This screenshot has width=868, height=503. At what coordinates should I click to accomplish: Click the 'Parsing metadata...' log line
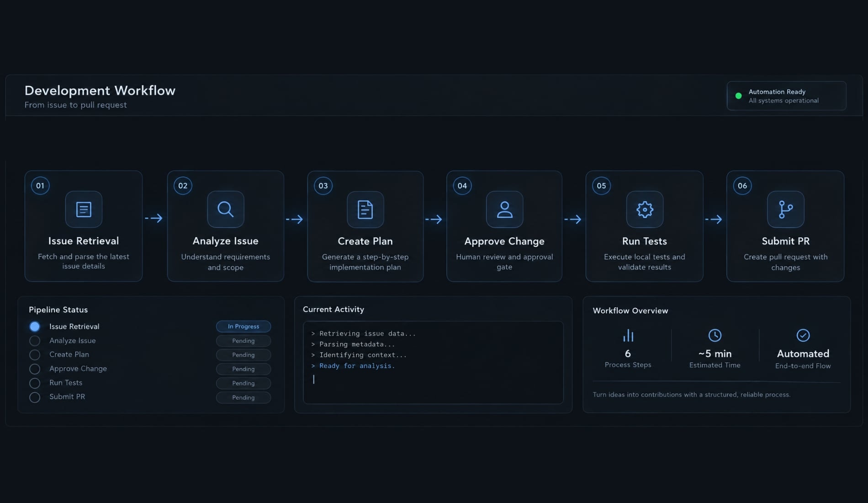(353, 344)
